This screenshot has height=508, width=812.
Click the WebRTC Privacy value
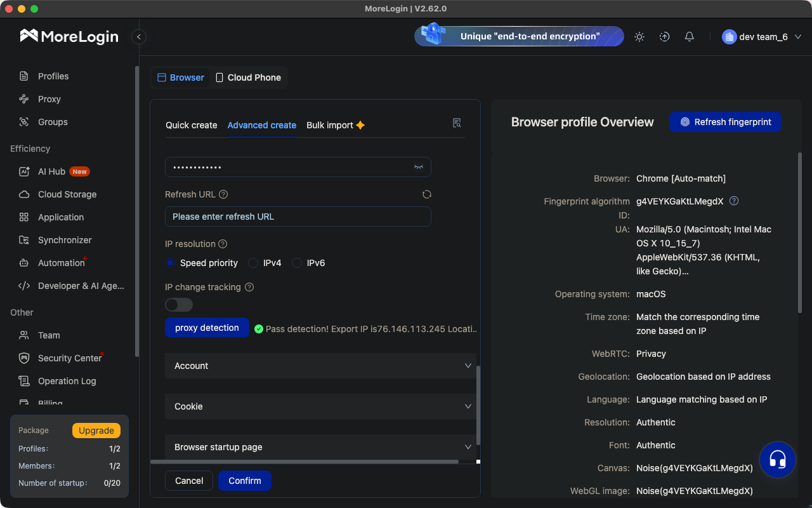pyautogui.click(x=651, y=354)
